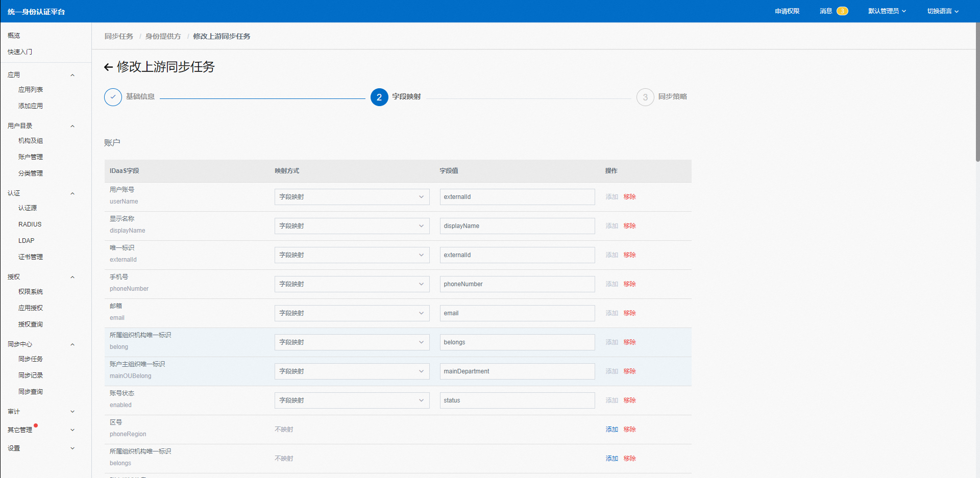Click the 身份提供方 breadcrumb link
The image size is (980, 478).
coord(163,36)
